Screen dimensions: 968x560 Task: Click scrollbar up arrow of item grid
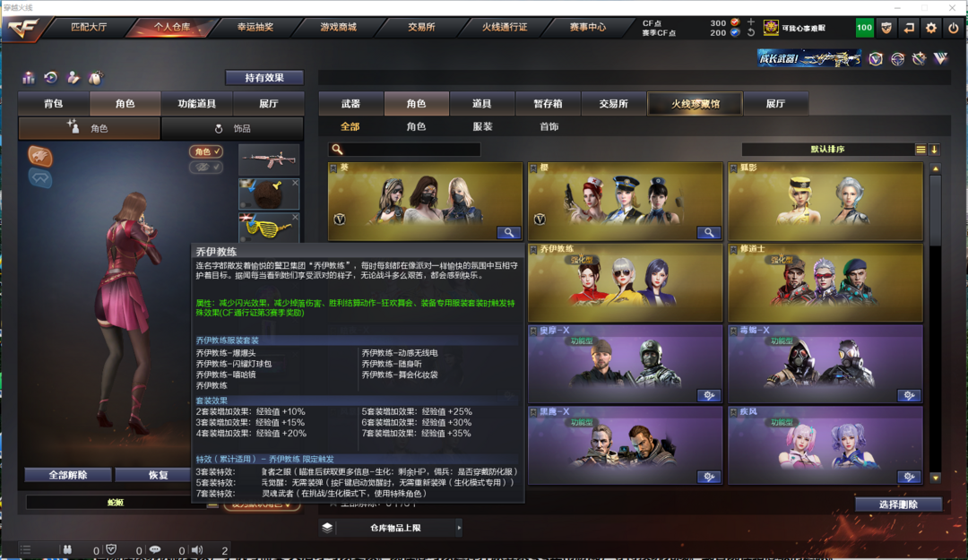tap(935, 168)
